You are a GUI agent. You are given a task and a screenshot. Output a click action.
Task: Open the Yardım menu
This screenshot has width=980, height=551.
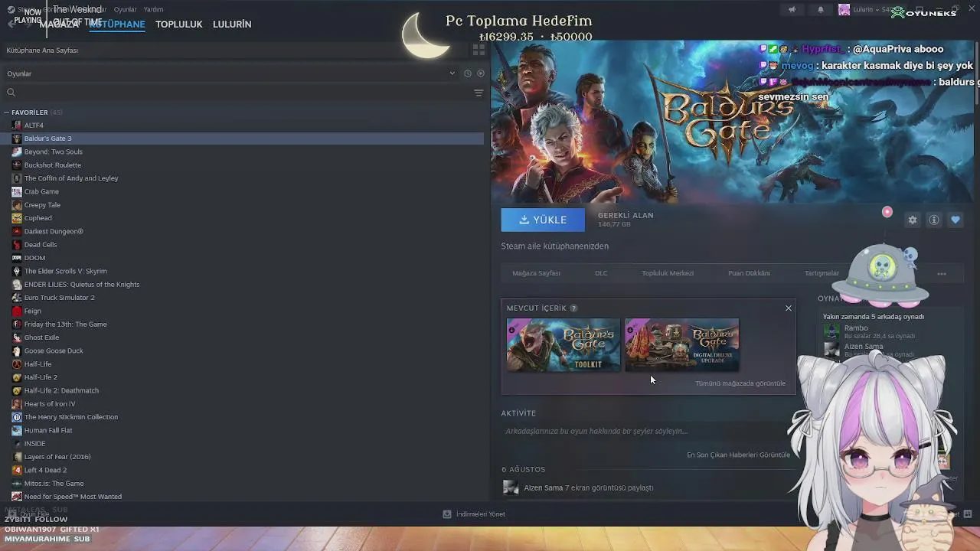pyautogui.click(x=153, y=10)
